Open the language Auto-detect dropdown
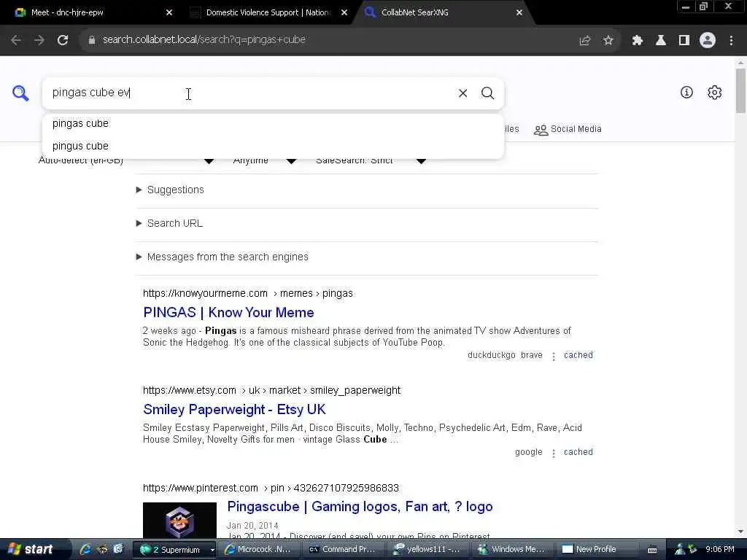Viewport: 747px width, 560px height. tap(126, 160)
